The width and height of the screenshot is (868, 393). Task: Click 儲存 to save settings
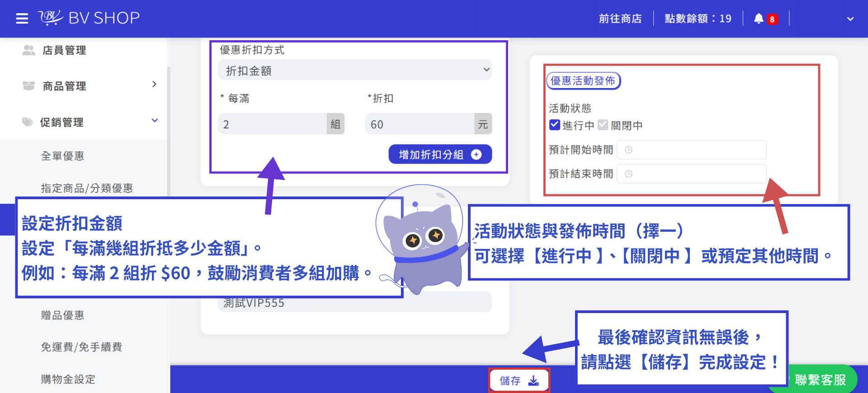[519, 381]
